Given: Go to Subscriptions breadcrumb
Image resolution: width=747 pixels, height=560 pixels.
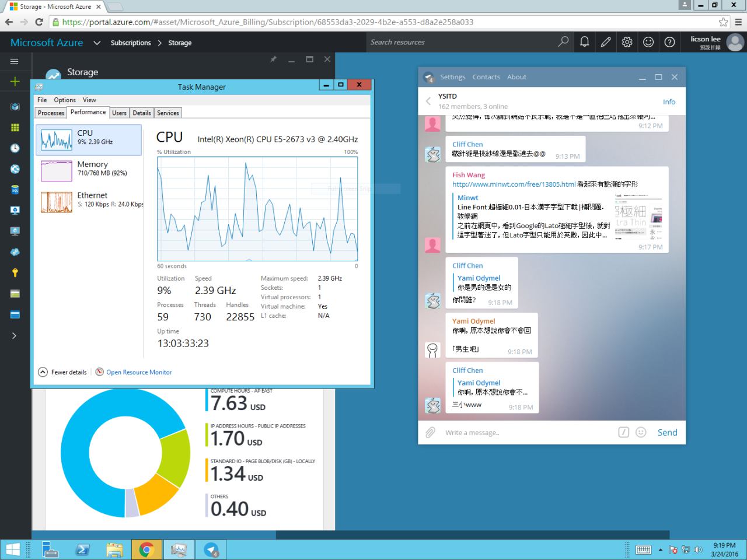Looking at the screenshot, I should click(x=131, y=43).
